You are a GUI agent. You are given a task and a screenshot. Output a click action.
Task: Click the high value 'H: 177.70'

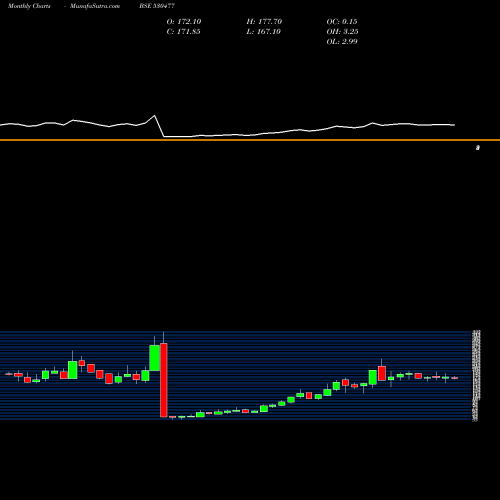coord(264,21)
